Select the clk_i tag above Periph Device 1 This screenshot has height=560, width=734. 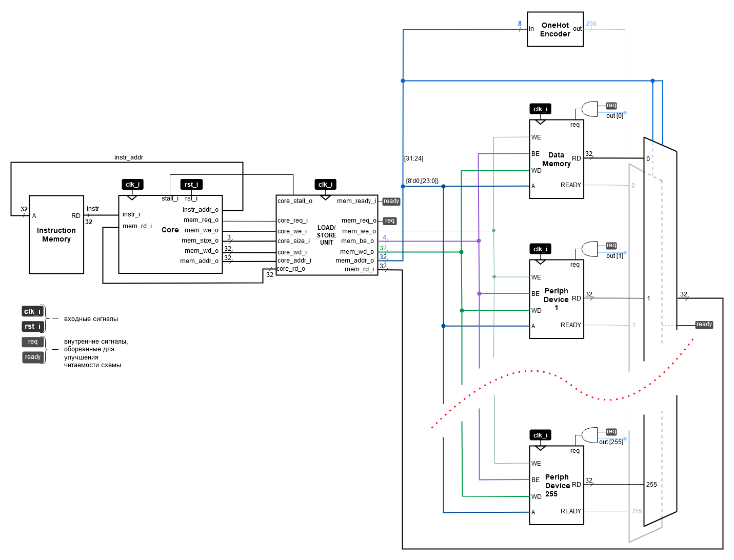(540, 249)
